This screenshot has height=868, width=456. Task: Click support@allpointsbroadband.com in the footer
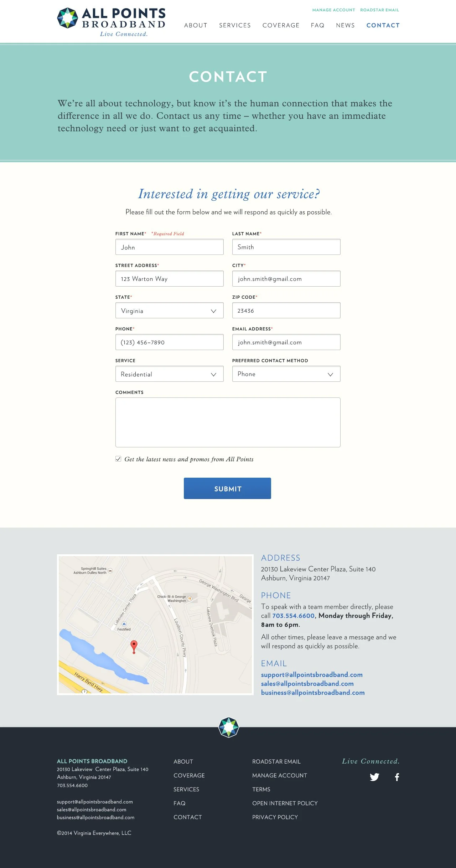[95, 802]
